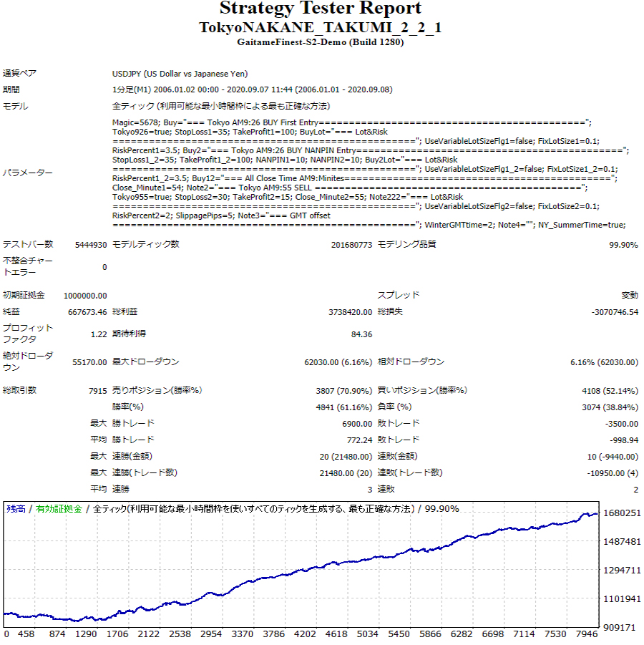The width and height of the screenshot is (644, 645).
Task: Click the モデル label
Action: coord(16,107)
